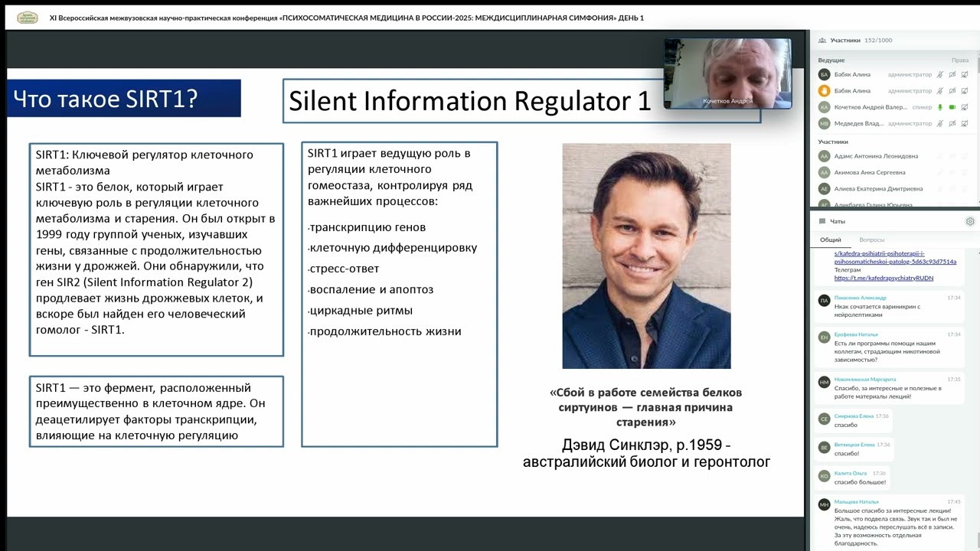Click sender name Новомлинская Маргарита in chat
This screenshot has height=551, width=980.
[x=865, y=379]
